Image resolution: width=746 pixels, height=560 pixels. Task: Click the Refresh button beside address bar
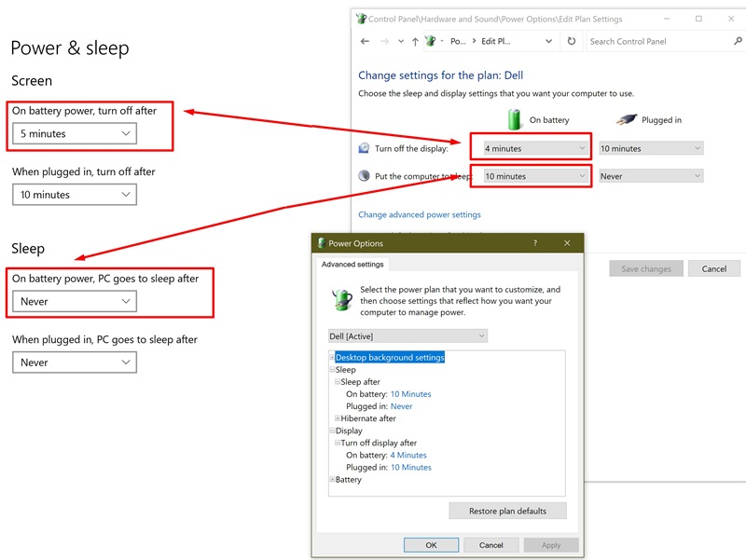(x=572, y=42)
